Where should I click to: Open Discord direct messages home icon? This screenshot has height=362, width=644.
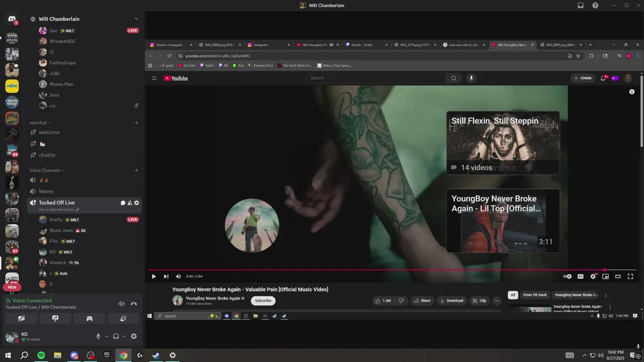coord(12,19)
